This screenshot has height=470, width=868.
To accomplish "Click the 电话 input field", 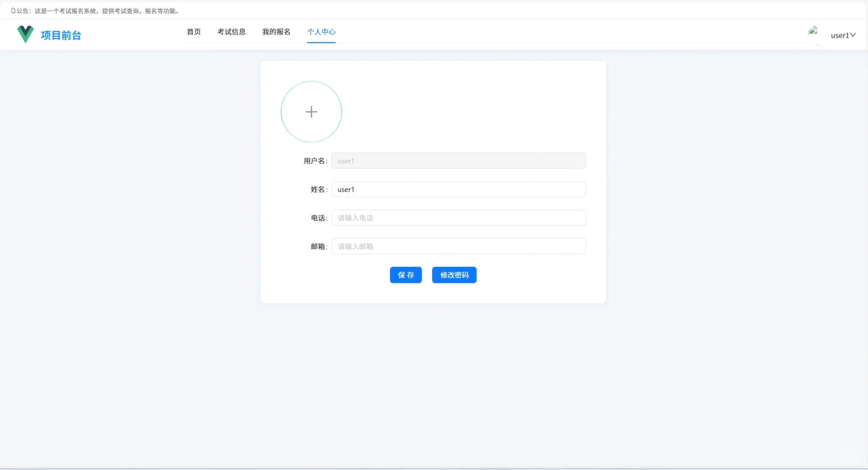I will (x=458, y=218).
